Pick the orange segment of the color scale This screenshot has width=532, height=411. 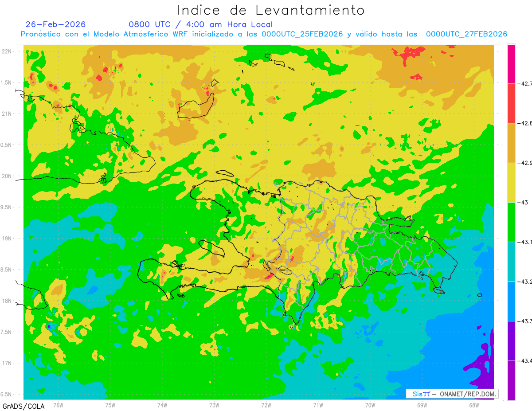coord(511,143)
